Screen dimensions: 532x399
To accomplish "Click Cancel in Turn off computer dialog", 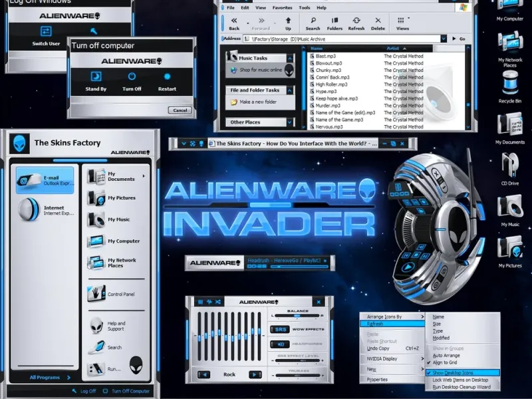I will pos(180,110).
